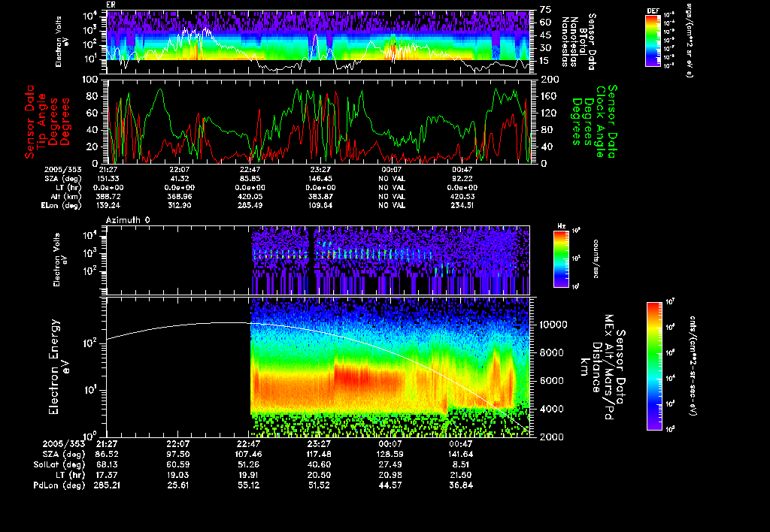
Task: Select SZA value 86.52
Action: pyautogui.click(x=107, y=455)
